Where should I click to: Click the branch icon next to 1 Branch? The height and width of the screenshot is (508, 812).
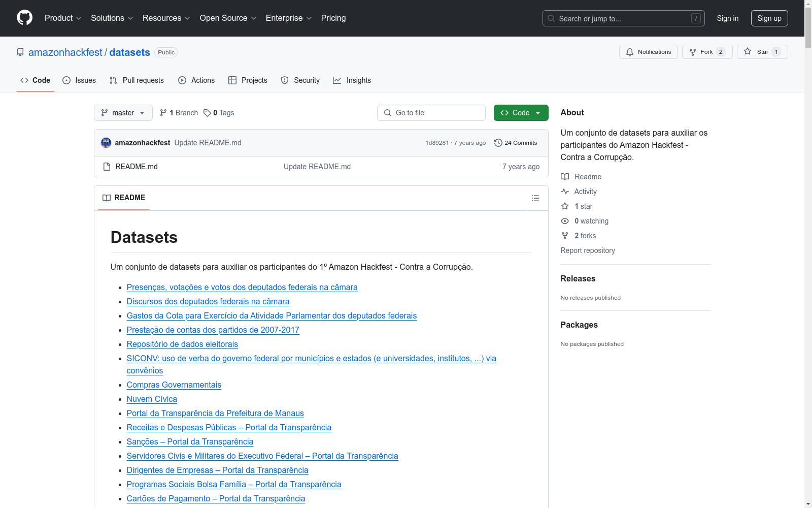pyautogui.click(x=163, y=113)
